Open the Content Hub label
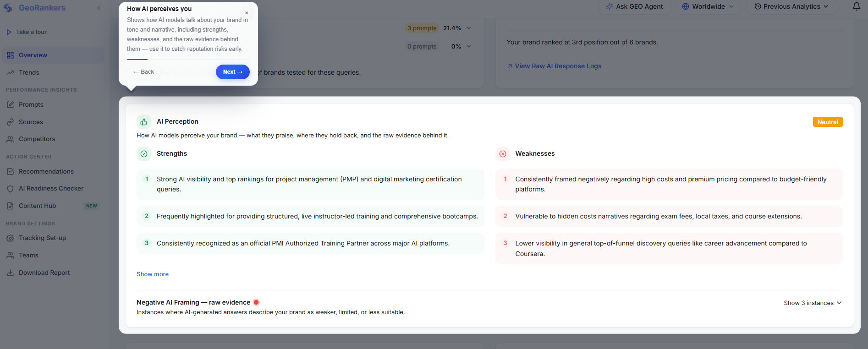Viewport: 868px width, 349px height. pyautogui.click(x=37, y=206)
